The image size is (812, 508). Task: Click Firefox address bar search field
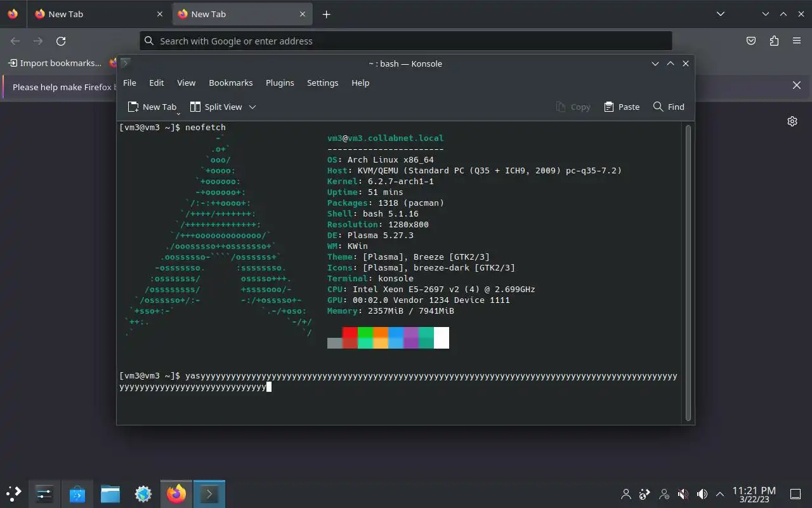tap(406, 41)
